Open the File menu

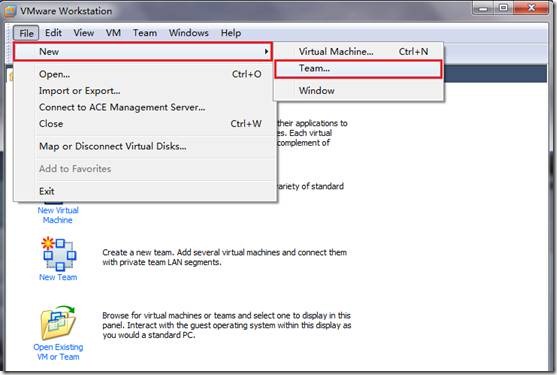pos(26,33)
